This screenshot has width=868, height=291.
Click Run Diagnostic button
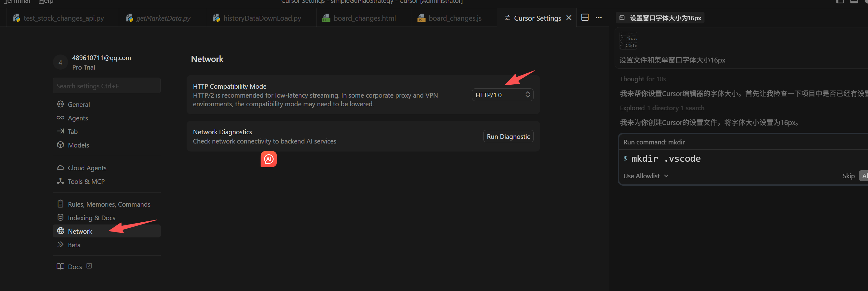pyautogui.click(x=508, y=136)
